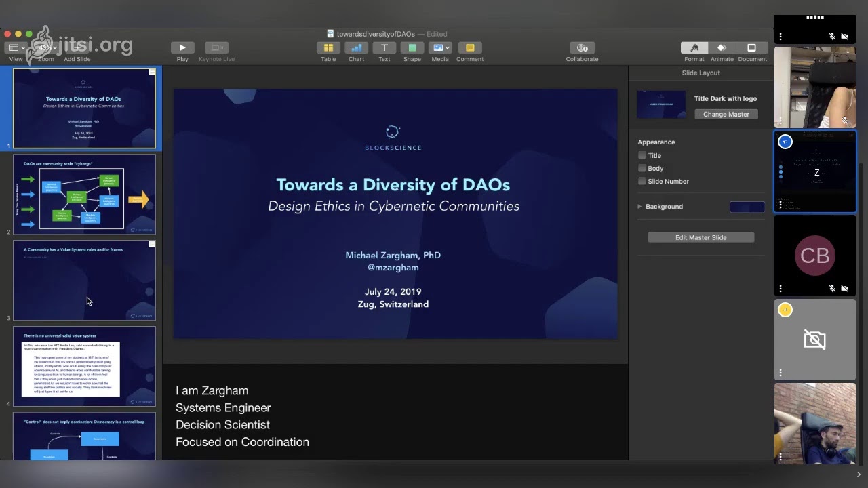868x488 pixels.
Task: Select the CB avatar participant tile
Action: click(x=815, y=256)
